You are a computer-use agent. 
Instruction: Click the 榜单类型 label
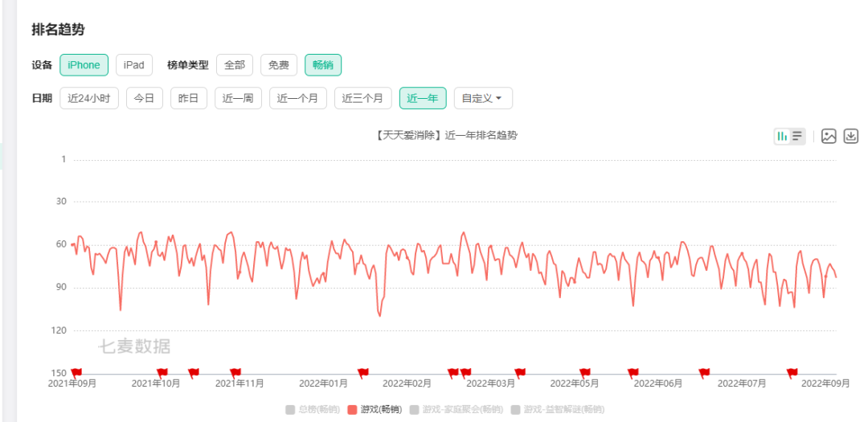tap(188, 65)
